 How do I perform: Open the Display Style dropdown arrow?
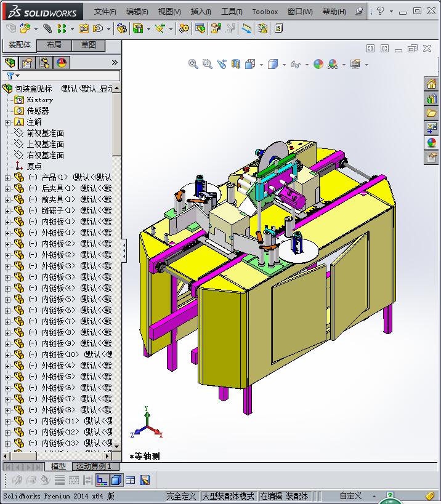pos(284,65)
